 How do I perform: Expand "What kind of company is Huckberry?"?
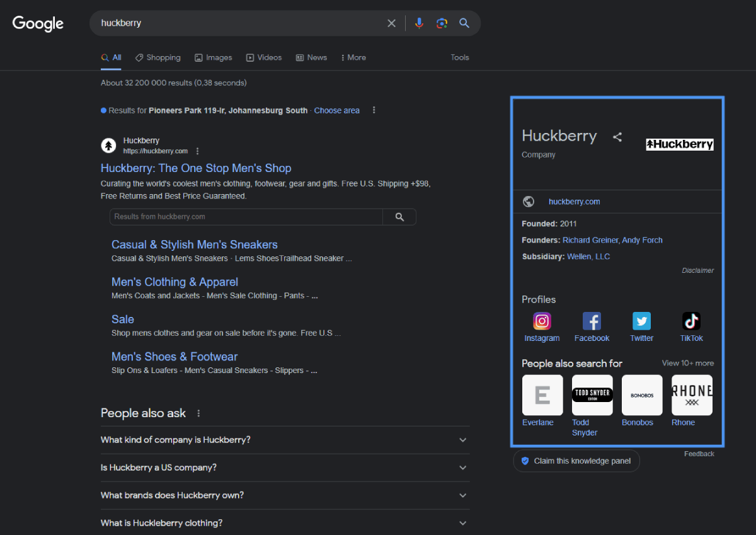click(285, 440)
